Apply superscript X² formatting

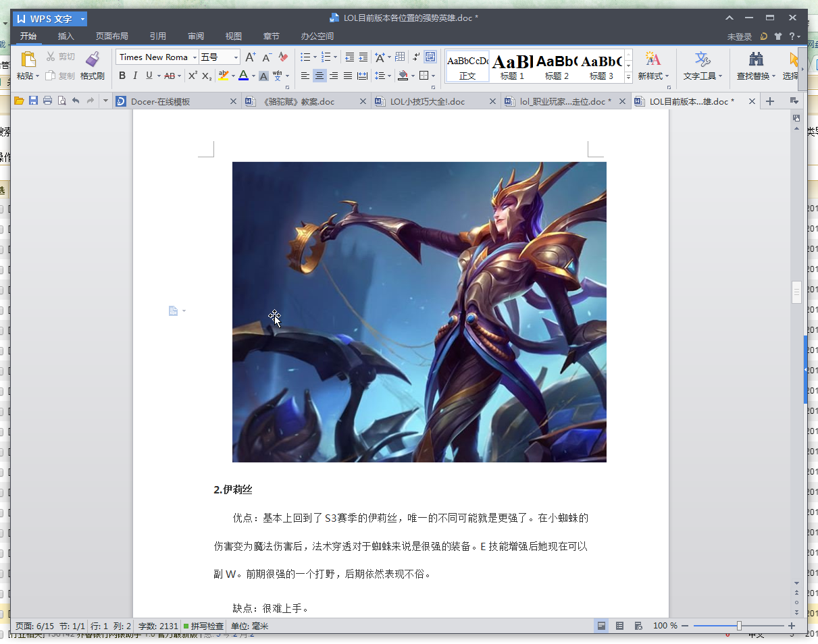[x=193, y=76]
